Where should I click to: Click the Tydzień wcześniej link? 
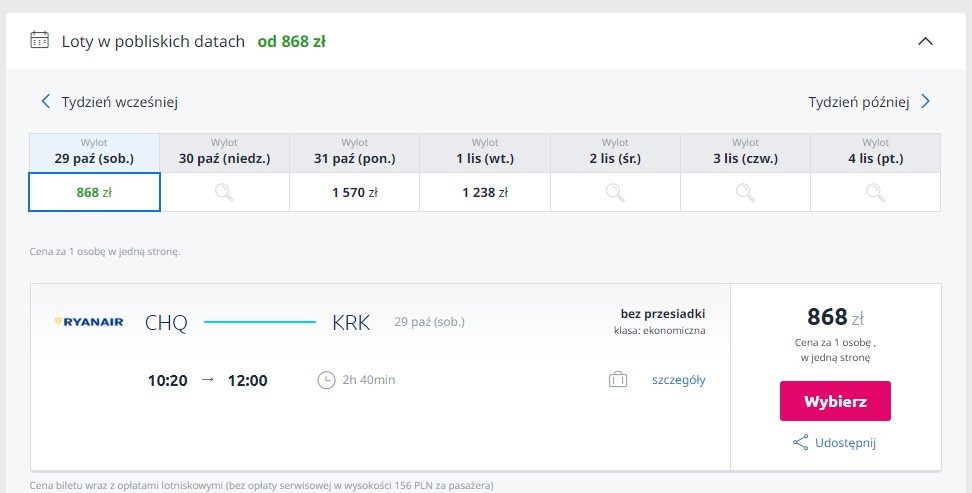point(120,102)
